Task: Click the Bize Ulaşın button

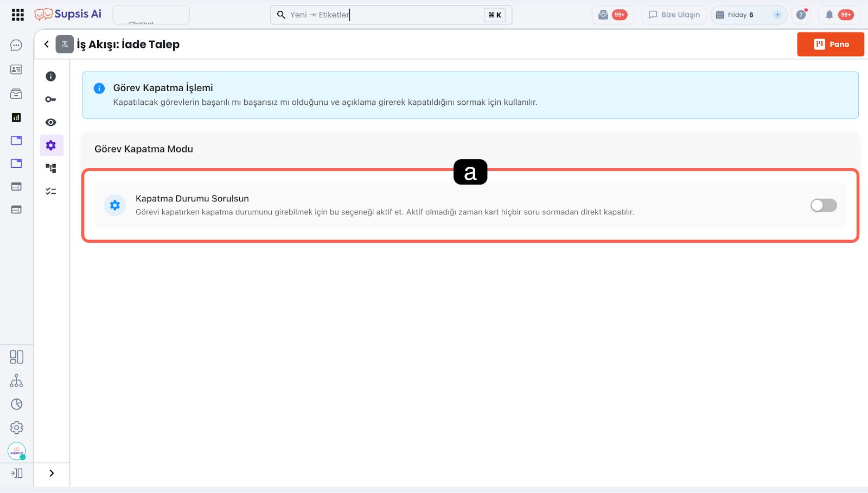Action: (674, 15)
